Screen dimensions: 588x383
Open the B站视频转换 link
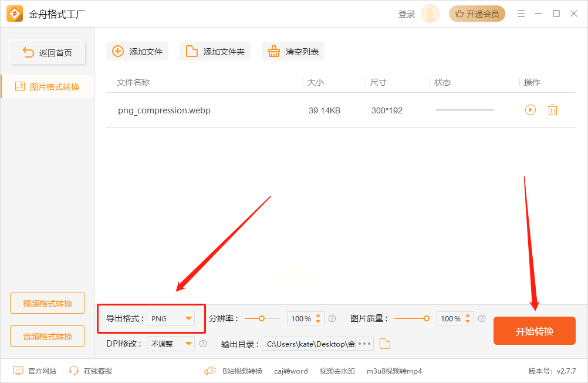pyautogui.click(x=242, y=371)
